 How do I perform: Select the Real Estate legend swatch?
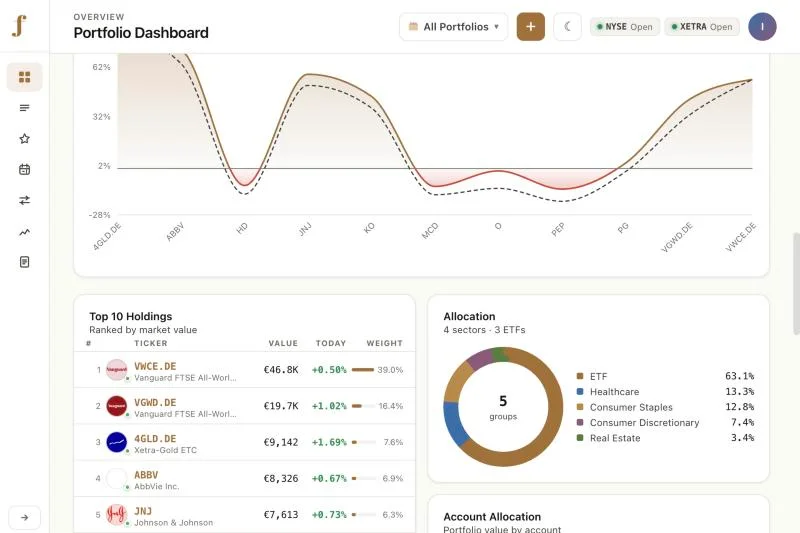tap(580, 438)
